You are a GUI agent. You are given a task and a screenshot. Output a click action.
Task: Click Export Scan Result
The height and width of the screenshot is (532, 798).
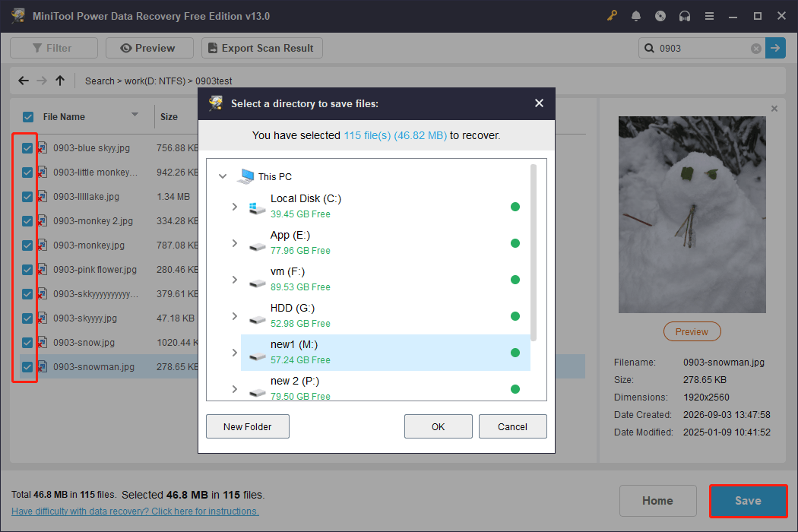pos(262,48)
